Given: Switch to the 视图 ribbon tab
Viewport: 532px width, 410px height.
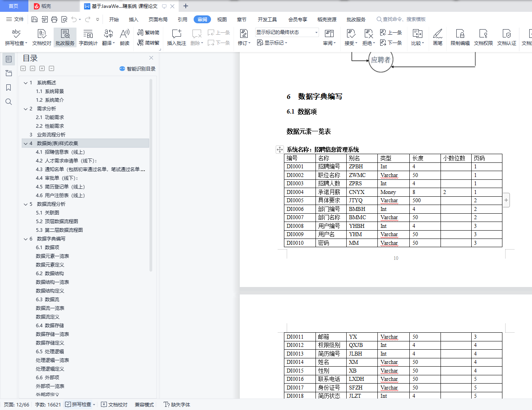Looking at the screenshot, I should click(x=222, y=19).
